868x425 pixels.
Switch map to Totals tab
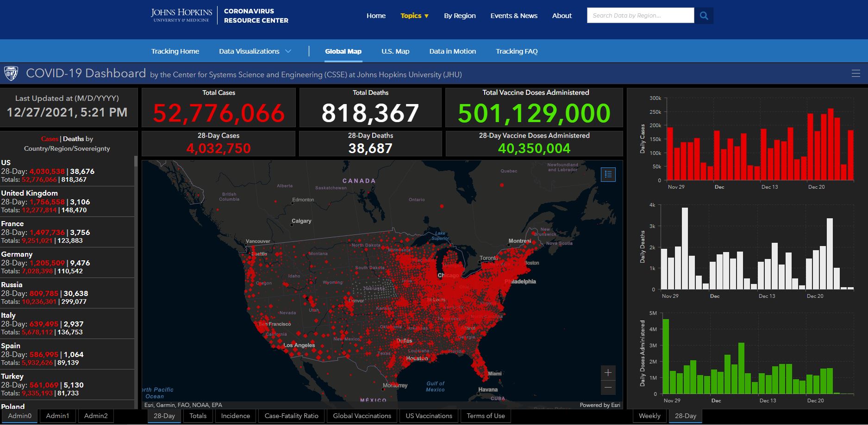point(198,416)
